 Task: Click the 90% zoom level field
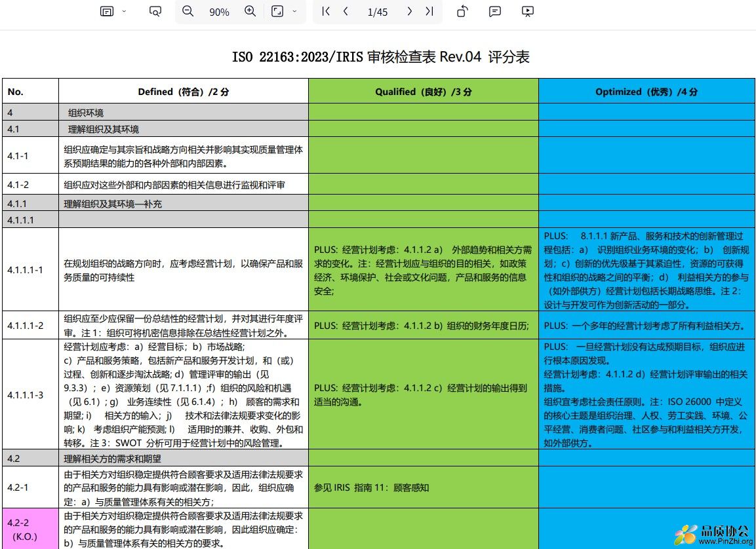219,12
